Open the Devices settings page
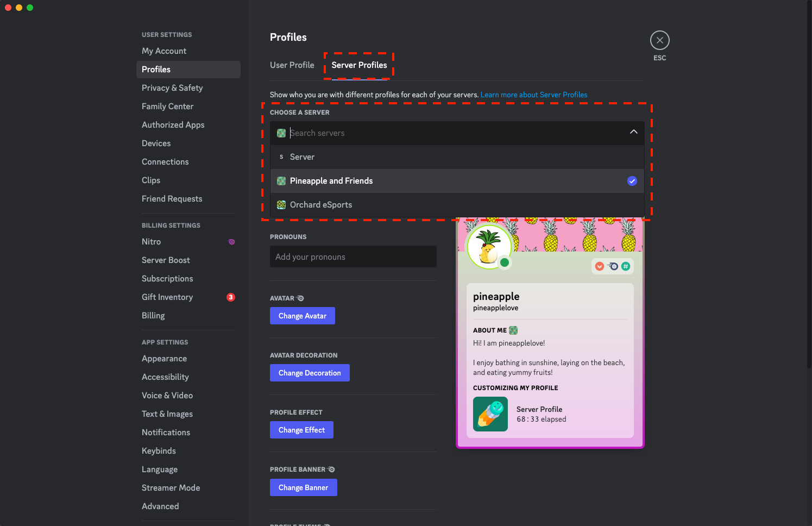This screenshot has height=526, width=812. (x=188, y=143)
